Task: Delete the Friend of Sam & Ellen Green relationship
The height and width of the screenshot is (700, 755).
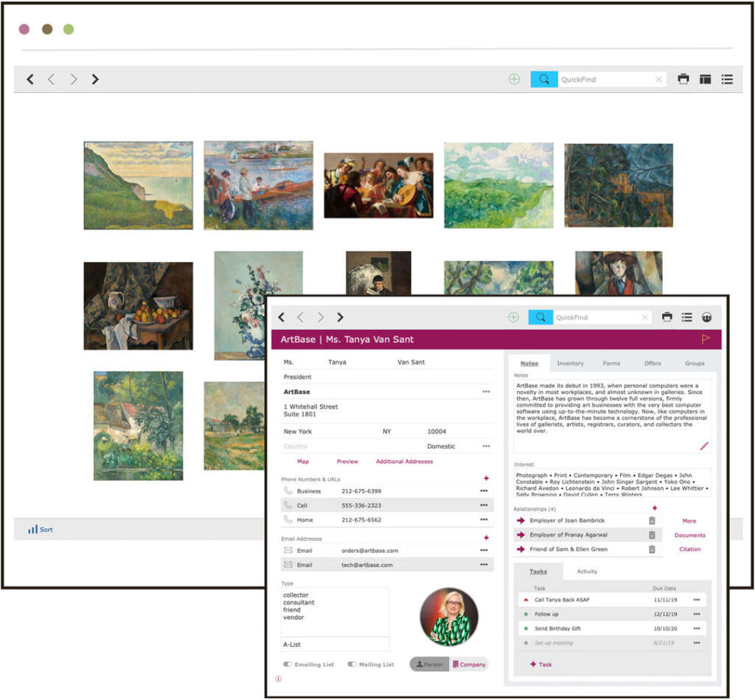Action: click(x=652, y=550)
